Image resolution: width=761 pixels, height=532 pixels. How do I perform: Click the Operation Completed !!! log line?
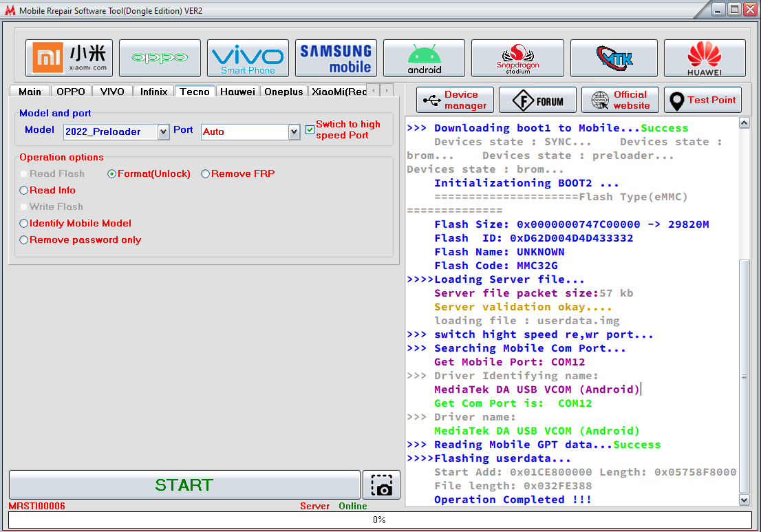[513, 500]
